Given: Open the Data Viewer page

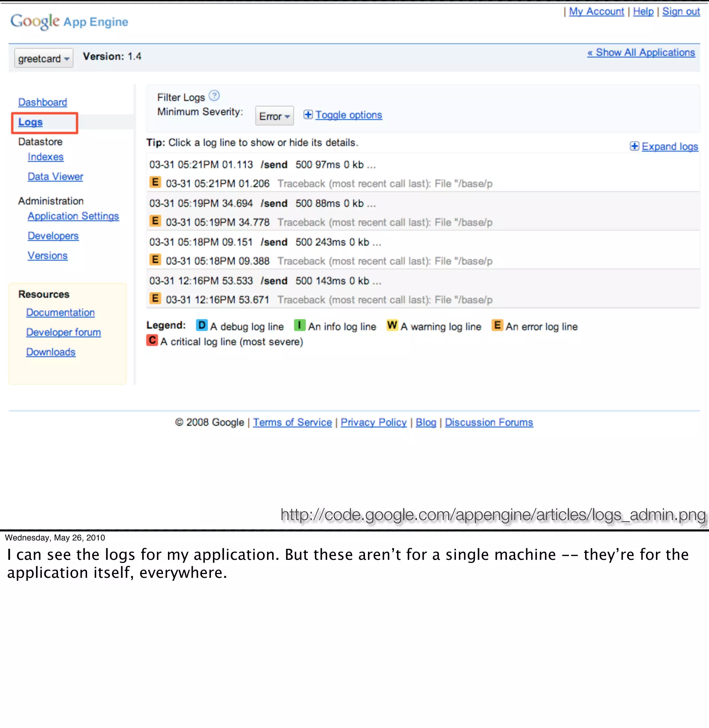Looking at the screenshot, I should (55, 177).
